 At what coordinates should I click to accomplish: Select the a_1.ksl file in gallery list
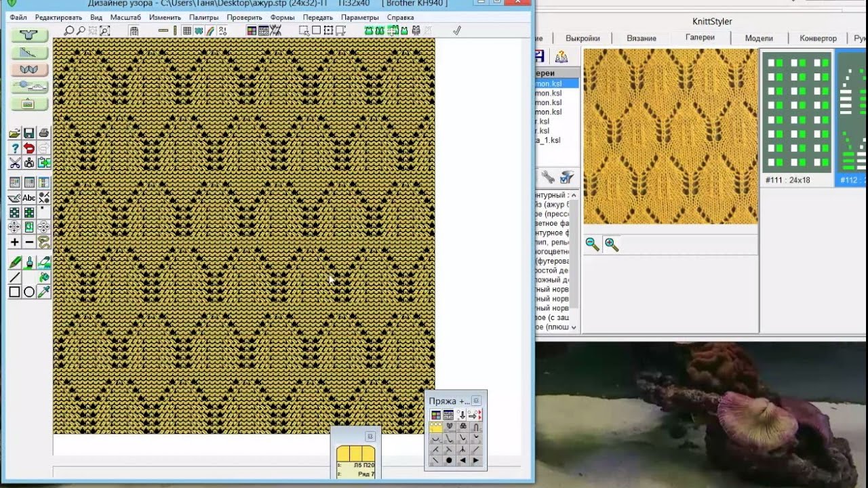pos(548,140)
